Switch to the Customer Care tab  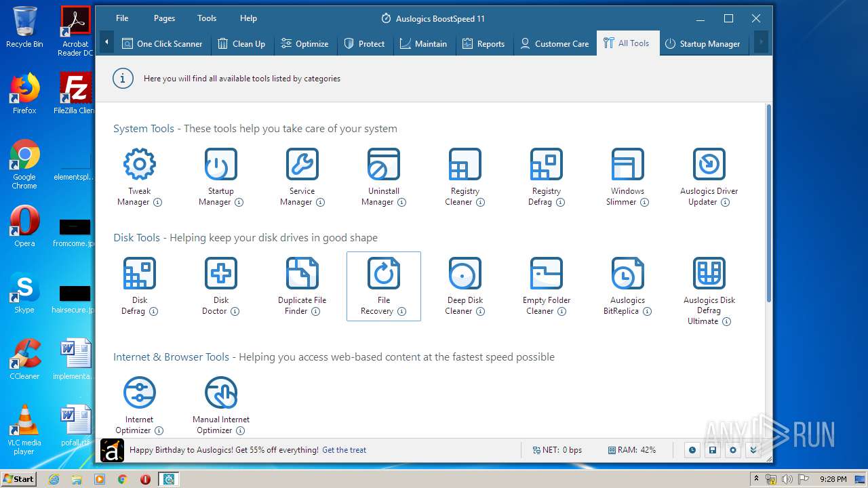555,43
